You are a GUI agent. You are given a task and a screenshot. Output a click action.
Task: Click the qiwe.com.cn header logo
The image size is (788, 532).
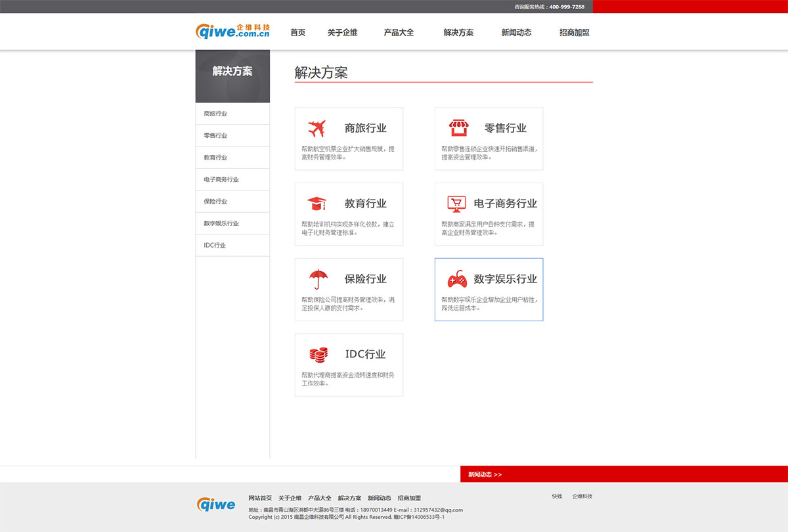pyautogui.click(x=232, y=32)
